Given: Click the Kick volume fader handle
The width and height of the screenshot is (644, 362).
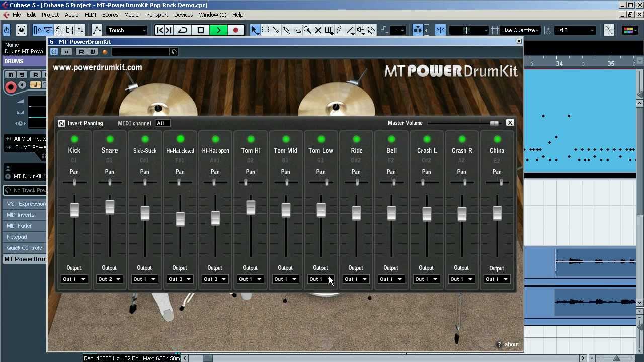Looking at the screenshot, I should pyautogui.click(x=74, y=210).
